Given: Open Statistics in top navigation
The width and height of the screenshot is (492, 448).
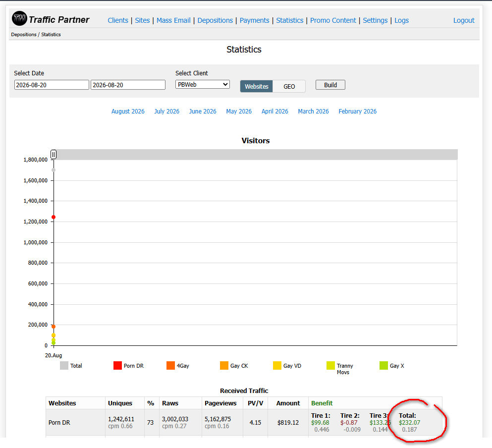Looking at the screenshot, I should point(290,20).
